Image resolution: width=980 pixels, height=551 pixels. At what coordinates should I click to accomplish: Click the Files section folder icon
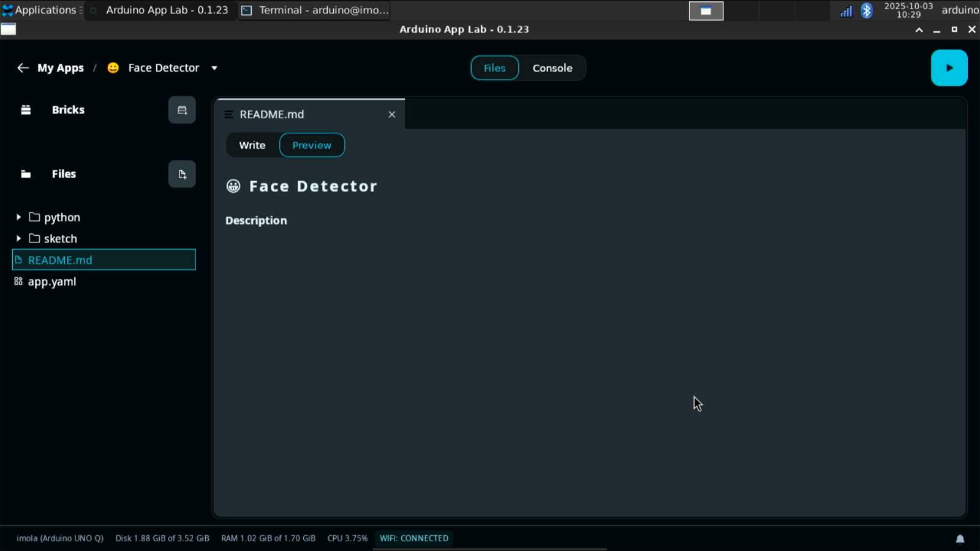(x=26, y=174)
